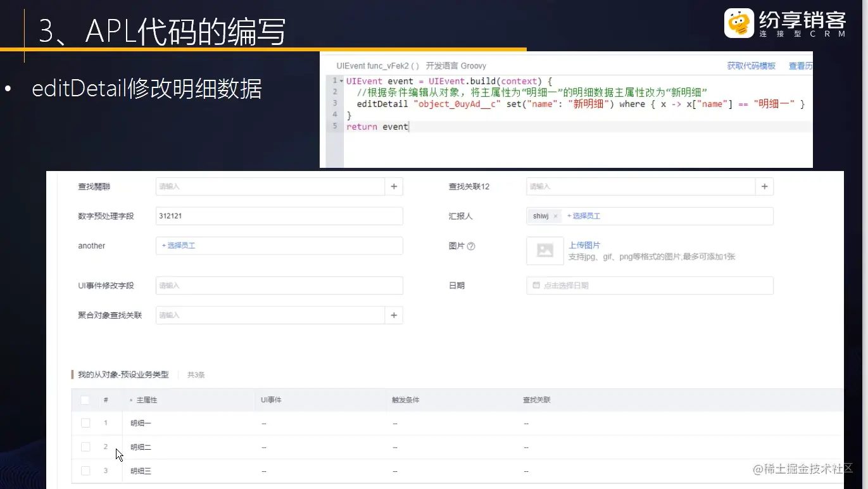
Task: Click the 触发条件 column header
Action: 406,400
